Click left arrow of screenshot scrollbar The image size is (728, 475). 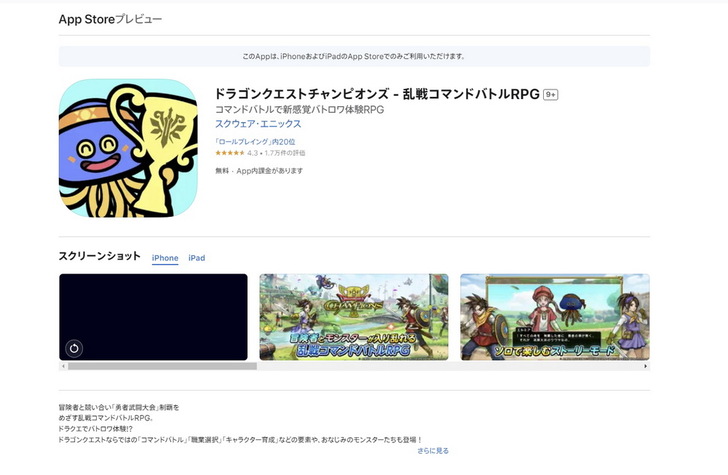point(62,367)
